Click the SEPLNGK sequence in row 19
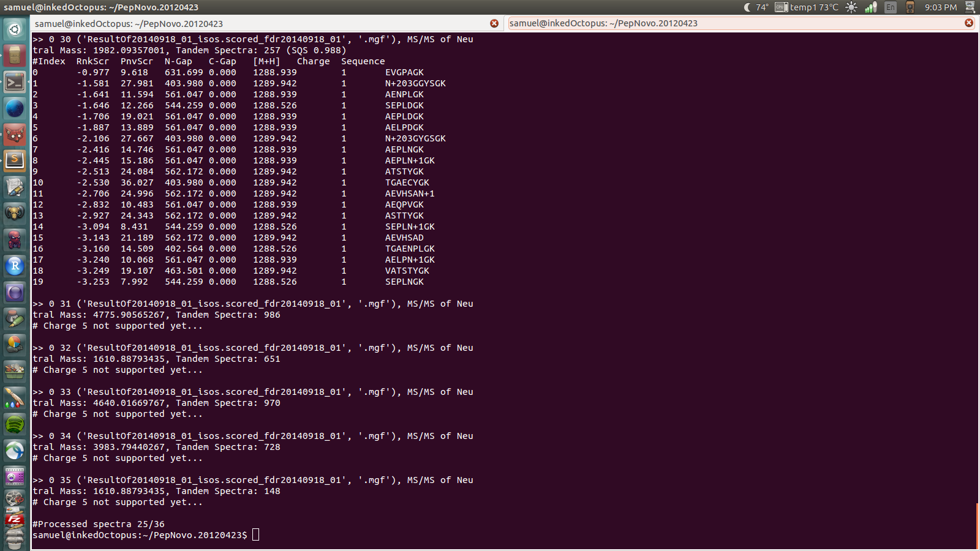 [x=404, y=282]
